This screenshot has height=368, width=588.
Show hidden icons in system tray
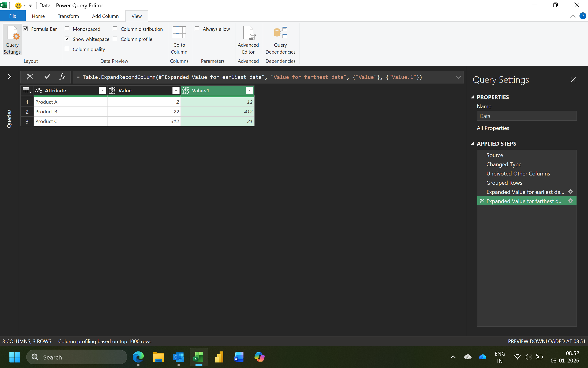(x=453, y=357)
